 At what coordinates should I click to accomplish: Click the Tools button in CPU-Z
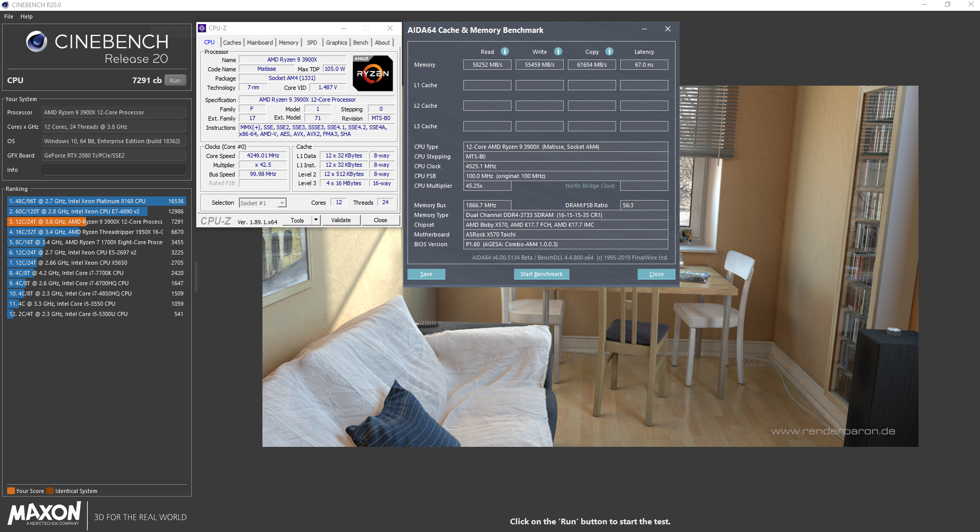click(x=297, y=220)
